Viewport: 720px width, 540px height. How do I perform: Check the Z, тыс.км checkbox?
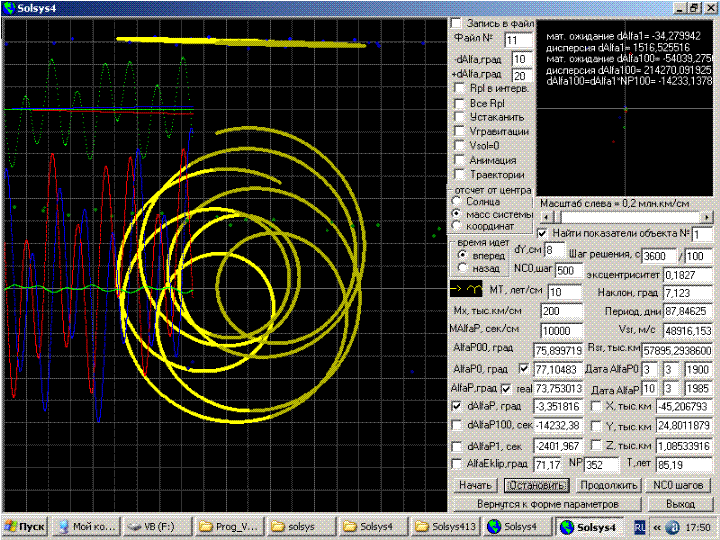pyautogui.click(x=596, y=445)
